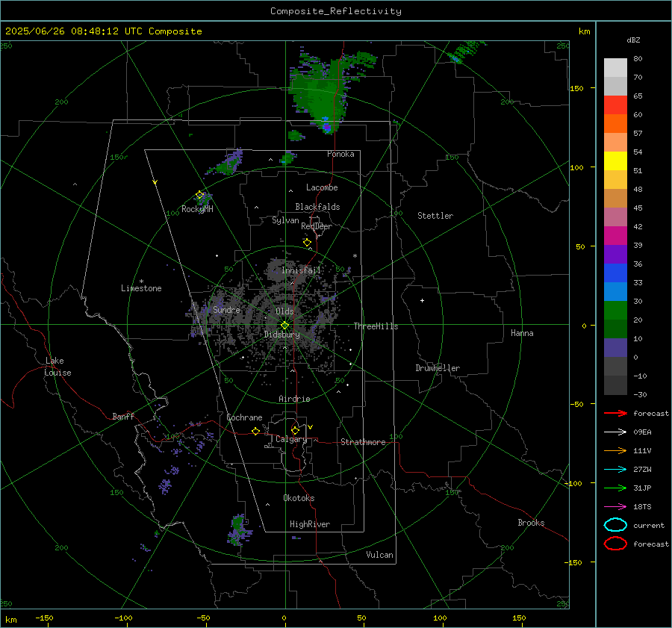Click the Vulcan city label

point(380,555)
